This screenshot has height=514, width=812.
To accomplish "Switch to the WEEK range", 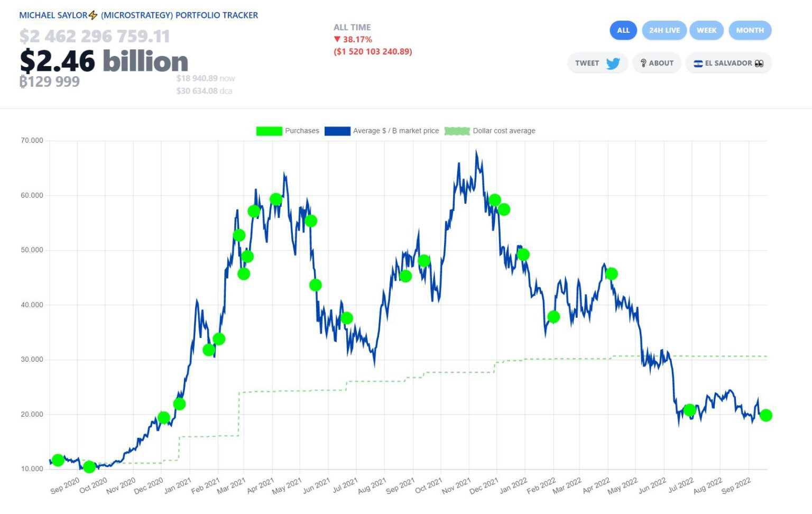I will tap(706, 30).
